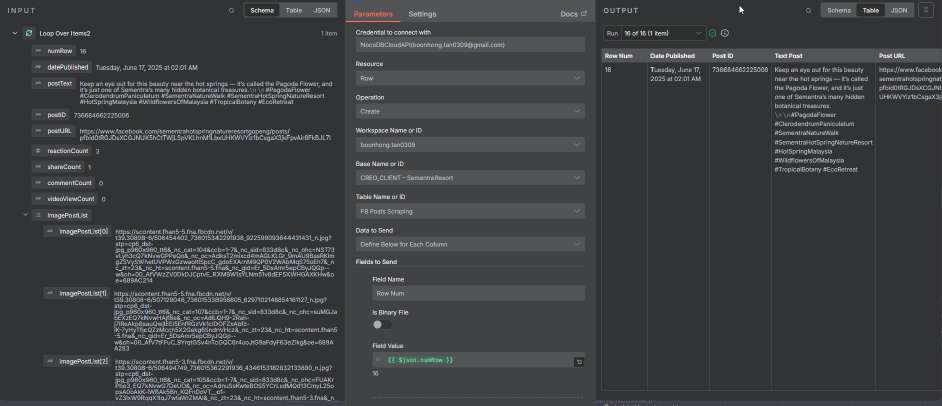Viewport: 942px width, 406px height.
Task: Click the numRow field type icon
Action: pos(38,51)
